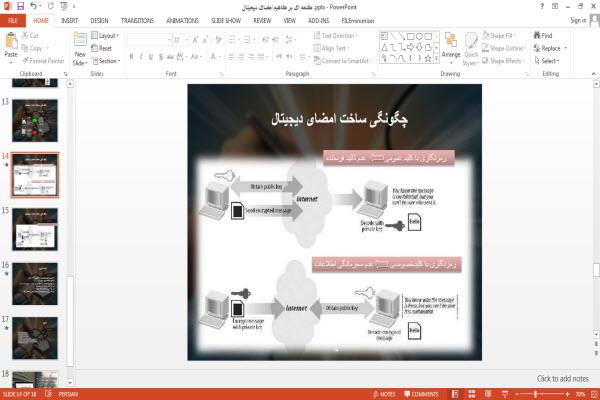Center align text
This screenshot has width=600, height=400.
click(241, 57)
